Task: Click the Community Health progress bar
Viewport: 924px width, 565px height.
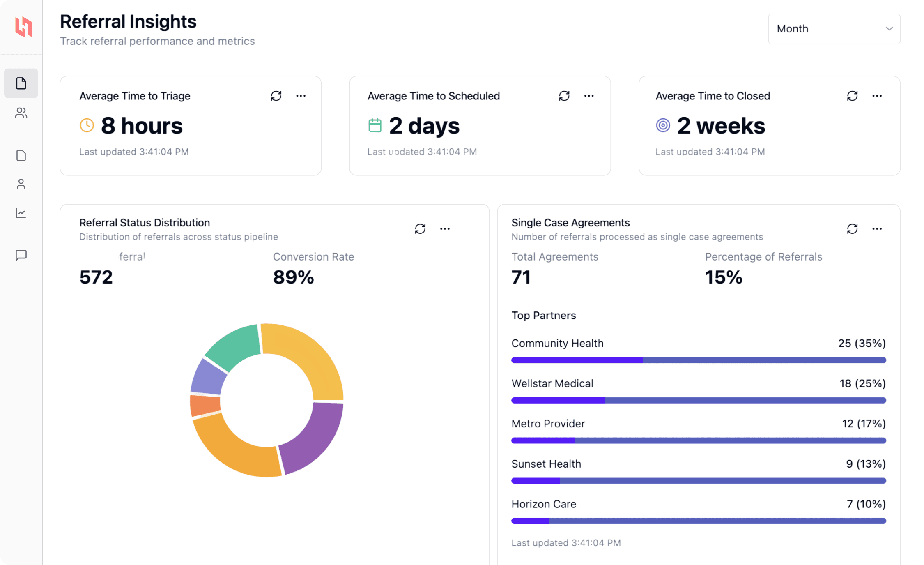Action: click(x=698, y=360)
